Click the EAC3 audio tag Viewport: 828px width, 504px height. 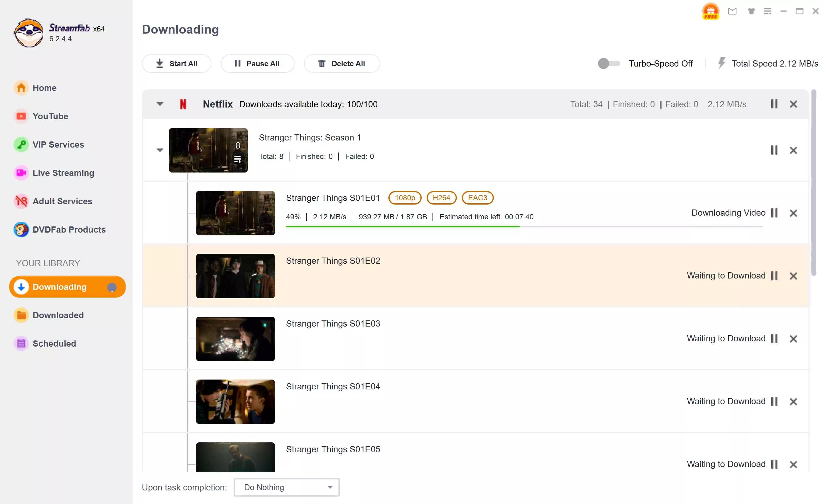477,197
